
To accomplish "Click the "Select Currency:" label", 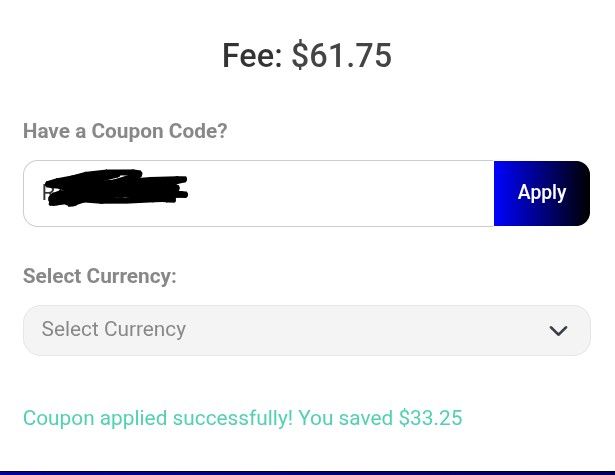I will tap(99, 276).
